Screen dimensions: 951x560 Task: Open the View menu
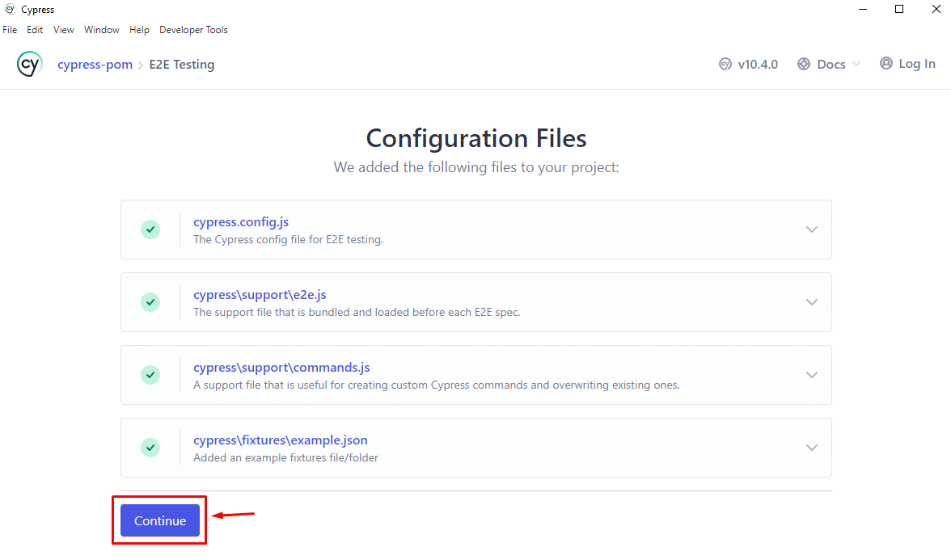pos(64,30)
